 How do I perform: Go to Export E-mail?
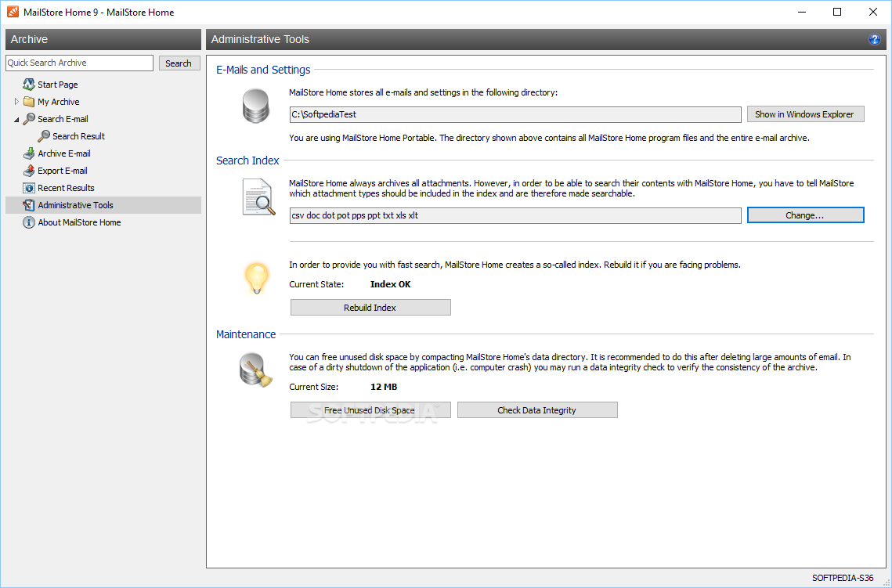tap(62, 171)
